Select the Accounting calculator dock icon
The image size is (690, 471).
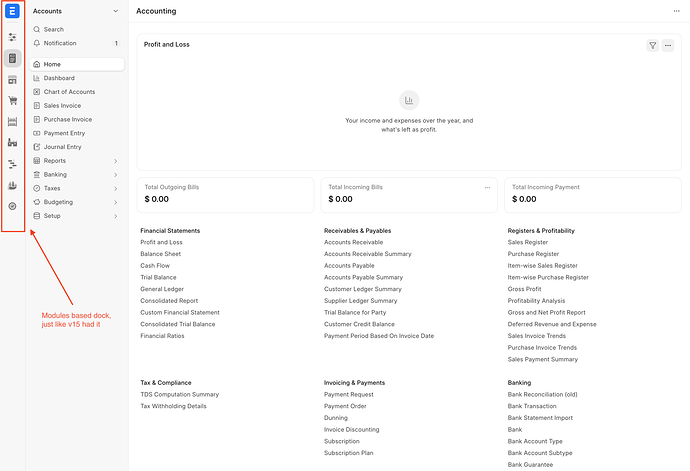[x=12, y=58]
